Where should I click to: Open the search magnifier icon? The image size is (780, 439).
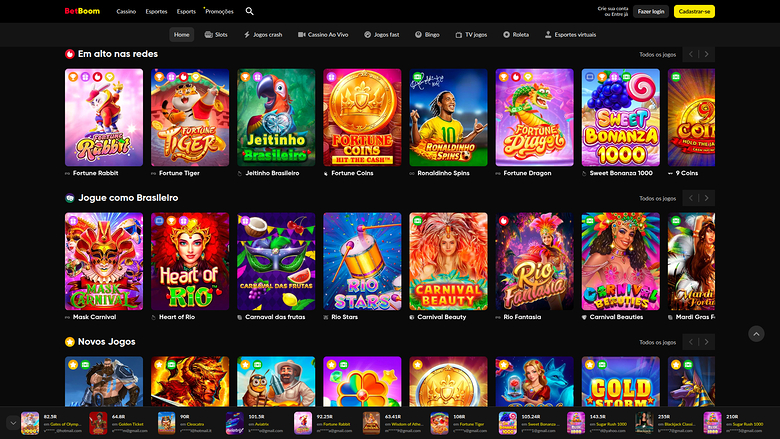250,11
